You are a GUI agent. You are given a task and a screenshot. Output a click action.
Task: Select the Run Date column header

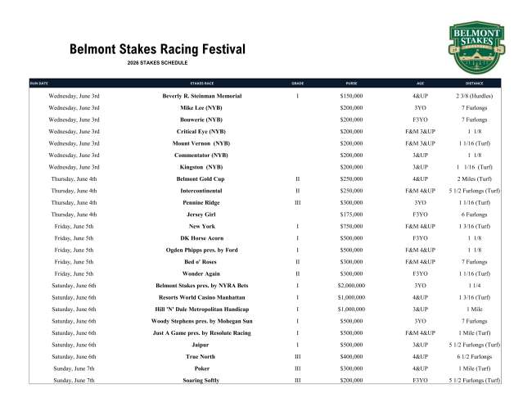click(39, 84)
